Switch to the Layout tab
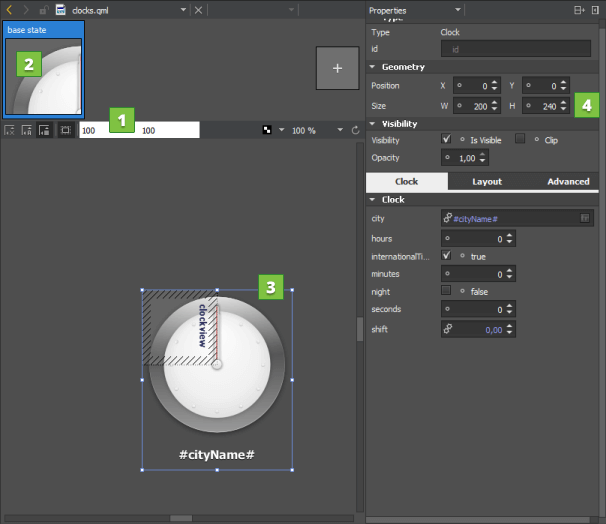606x524 pixels. point(487,182)
